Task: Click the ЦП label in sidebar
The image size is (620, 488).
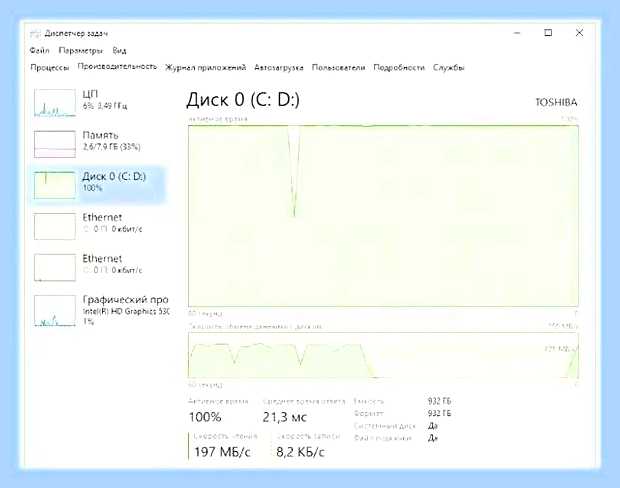Action: 90,94
